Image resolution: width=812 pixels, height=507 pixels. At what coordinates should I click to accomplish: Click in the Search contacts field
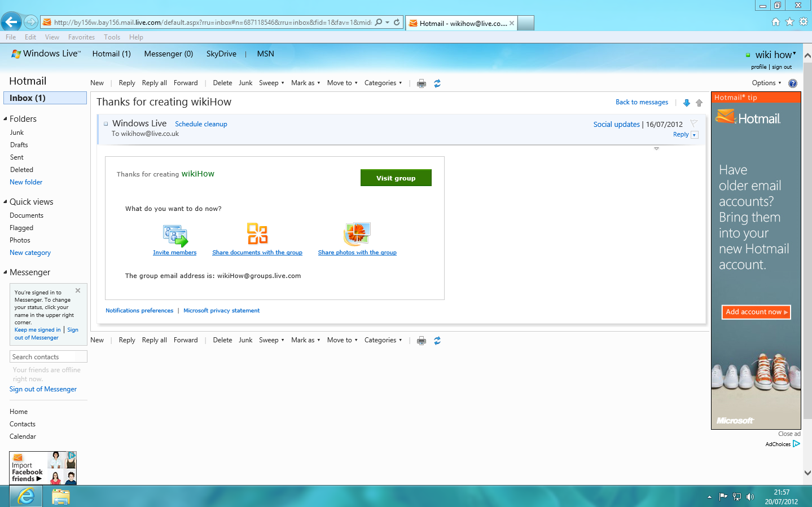[49, 356]
